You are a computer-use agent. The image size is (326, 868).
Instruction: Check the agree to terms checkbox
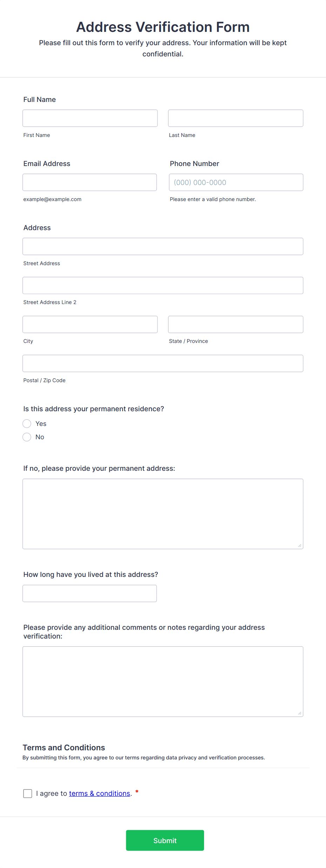28,793
